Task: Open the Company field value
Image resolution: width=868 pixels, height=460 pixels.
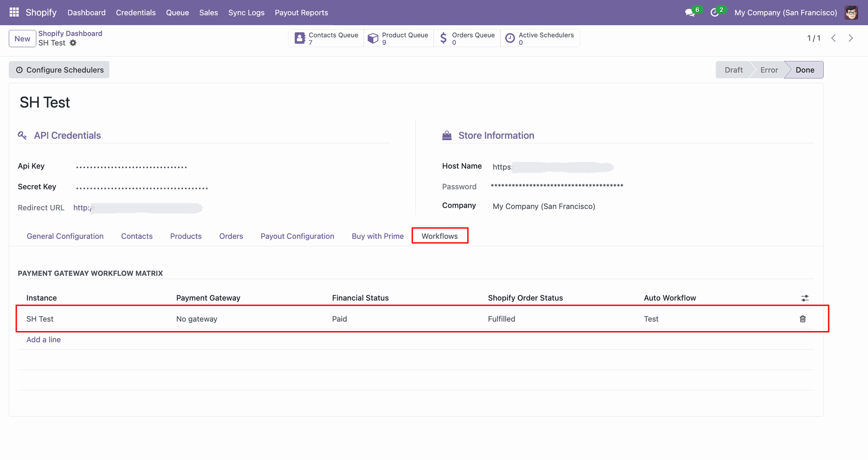Action: 544,206
